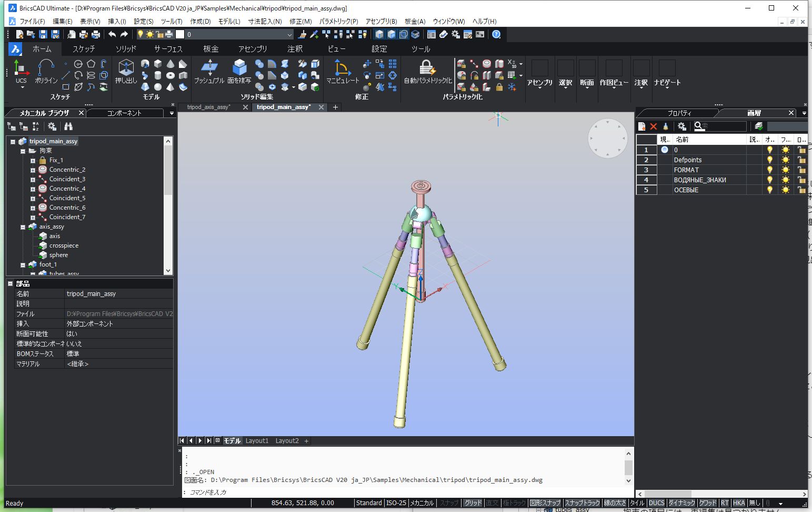Select the Coincident_5 constraint
Screen dimensions: 812x512
click(x=67, y=198)
